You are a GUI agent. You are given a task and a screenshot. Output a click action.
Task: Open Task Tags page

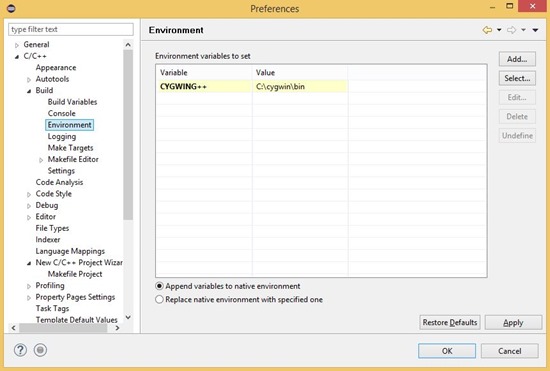(52, 309)
